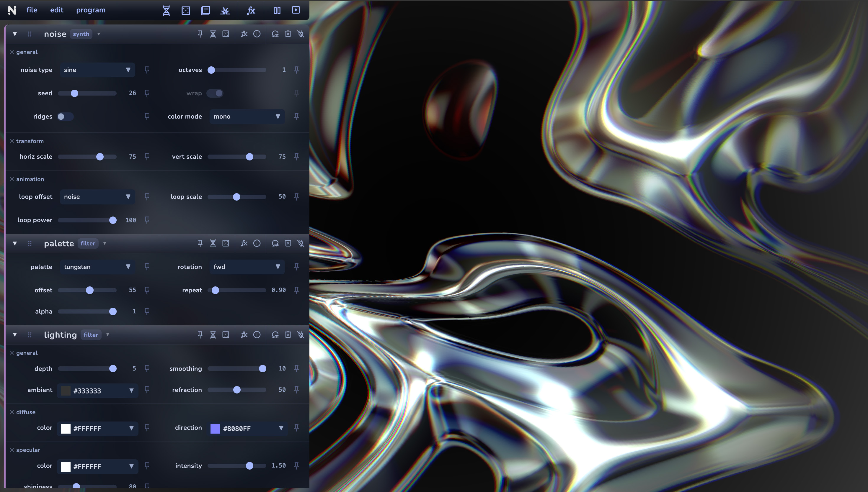Pin the seed parameter in the noise panel
This screenshot has width=868, height=492.
[x=147, y=93]
